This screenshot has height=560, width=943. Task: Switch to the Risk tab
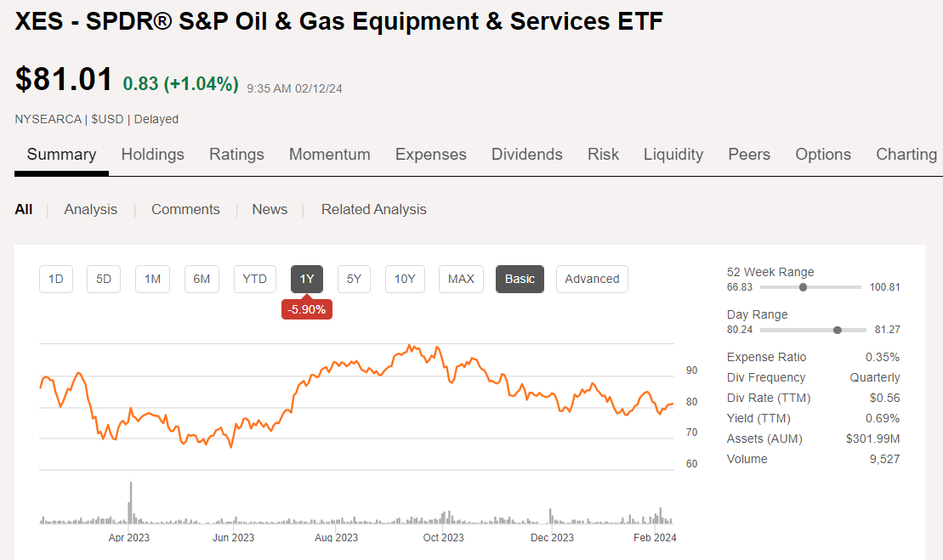[603, 154]
